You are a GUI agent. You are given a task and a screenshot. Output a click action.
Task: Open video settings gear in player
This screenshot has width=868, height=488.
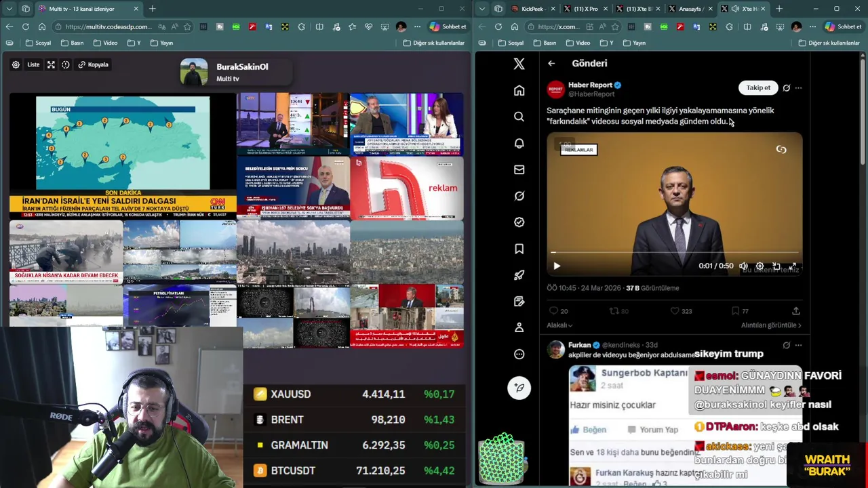point(759,266)
